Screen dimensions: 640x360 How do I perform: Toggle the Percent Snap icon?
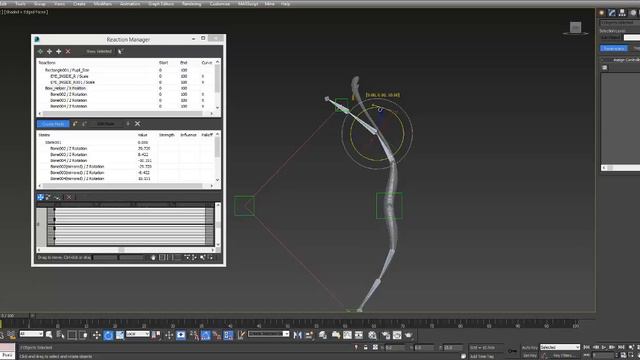[217, 335]
